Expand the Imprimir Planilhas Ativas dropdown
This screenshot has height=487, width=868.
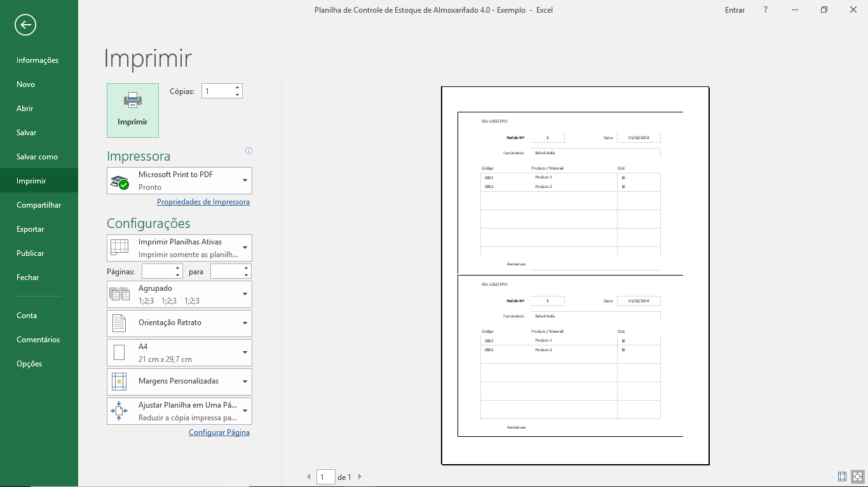click(179, 248)
